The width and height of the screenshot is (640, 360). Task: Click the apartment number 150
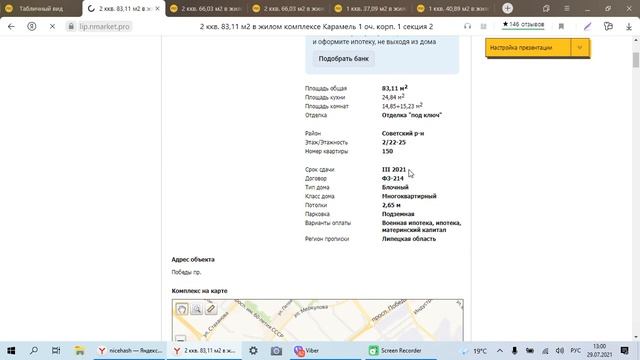387,151
